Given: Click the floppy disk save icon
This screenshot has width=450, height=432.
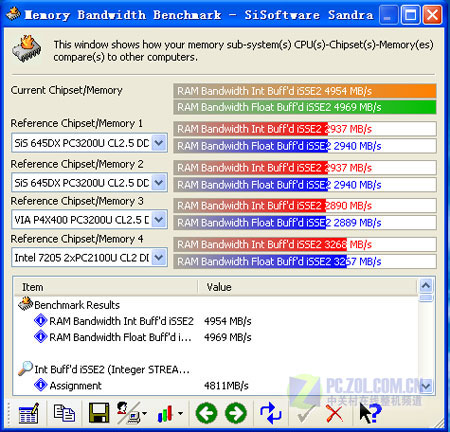Looking at the screenshot, I should pos(99,413).
